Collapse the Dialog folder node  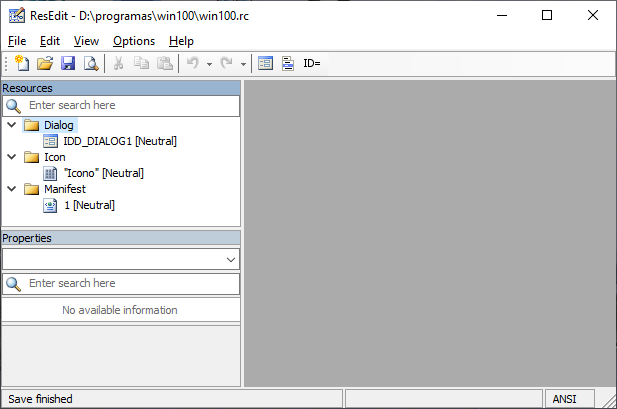coord(12,125)
